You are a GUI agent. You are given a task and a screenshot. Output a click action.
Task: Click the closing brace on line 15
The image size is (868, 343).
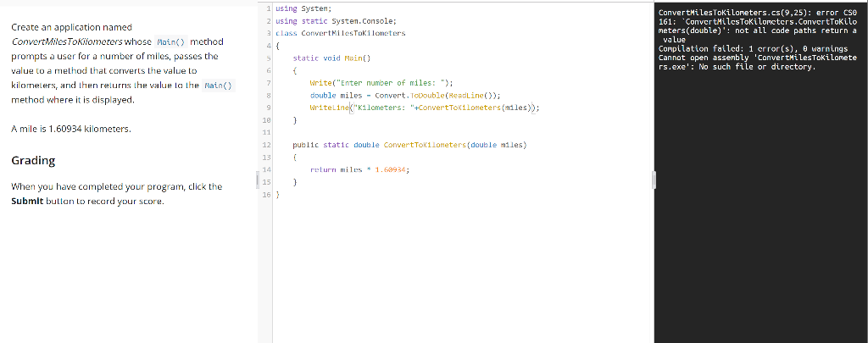tap(295, 182)
